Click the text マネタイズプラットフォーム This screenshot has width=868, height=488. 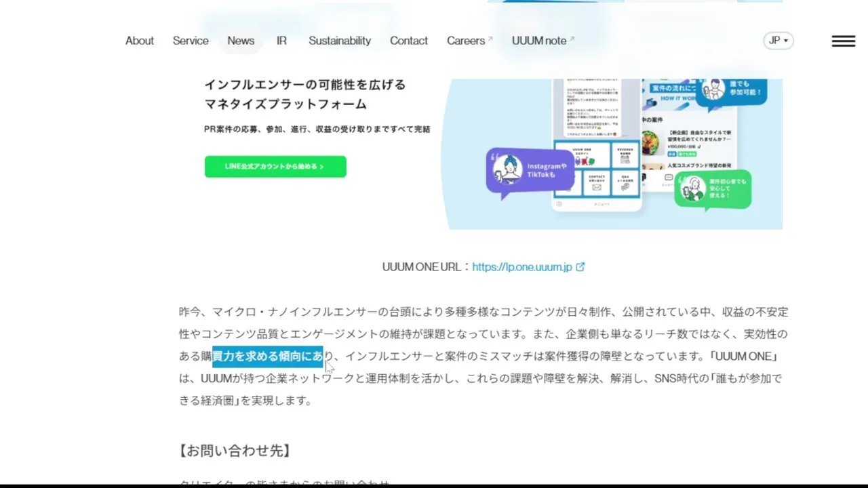click(285, 104)
